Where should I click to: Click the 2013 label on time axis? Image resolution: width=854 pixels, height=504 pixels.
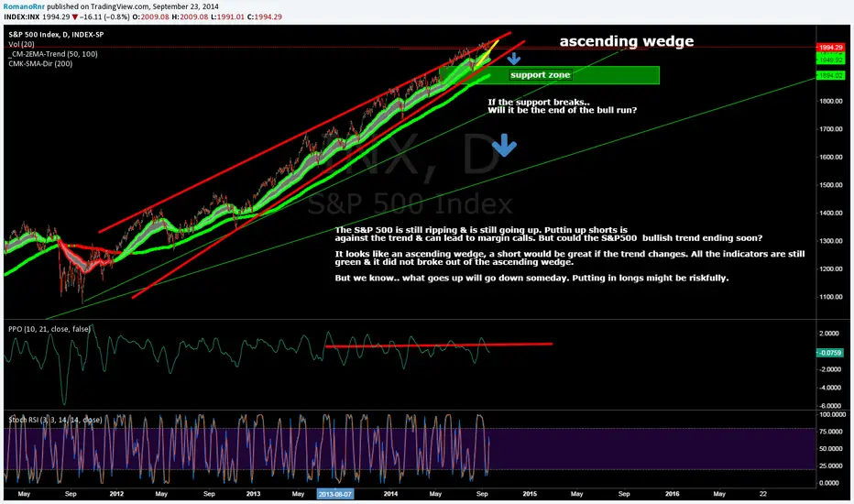253,494
